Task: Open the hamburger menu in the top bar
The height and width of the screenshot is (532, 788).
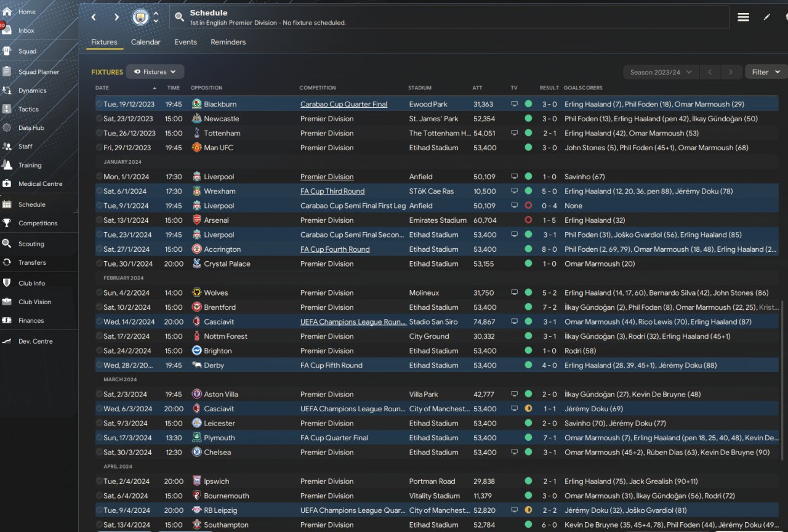Action: pos(744,17)
